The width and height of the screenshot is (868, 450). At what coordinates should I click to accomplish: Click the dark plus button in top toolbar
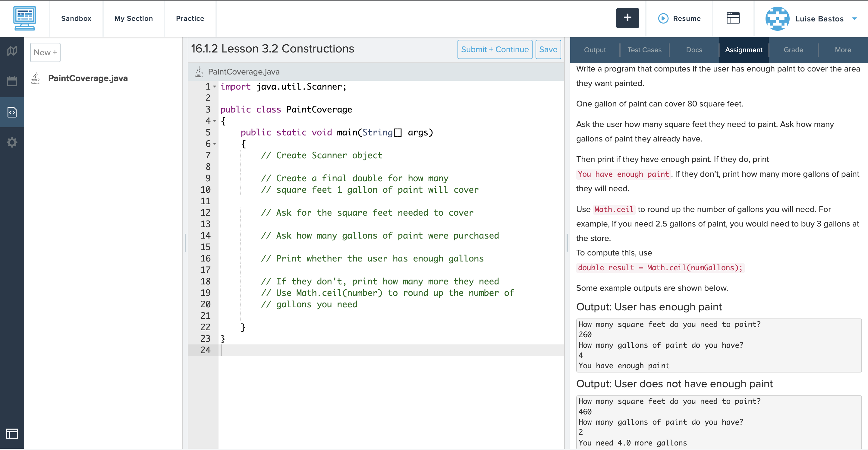627,18
